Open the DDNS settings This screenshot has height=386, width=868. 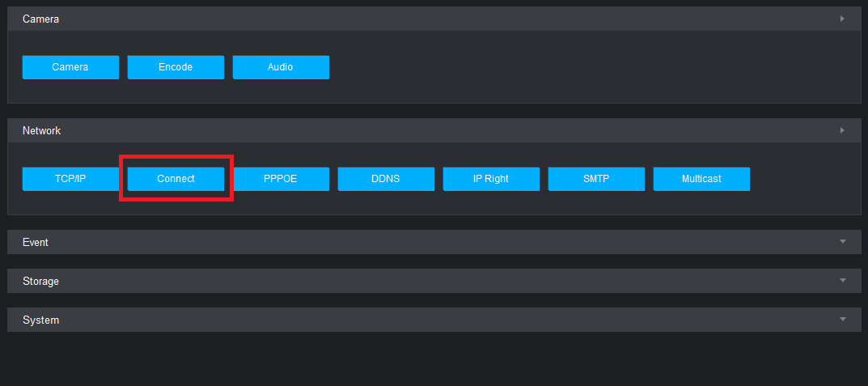coord(386,179)
